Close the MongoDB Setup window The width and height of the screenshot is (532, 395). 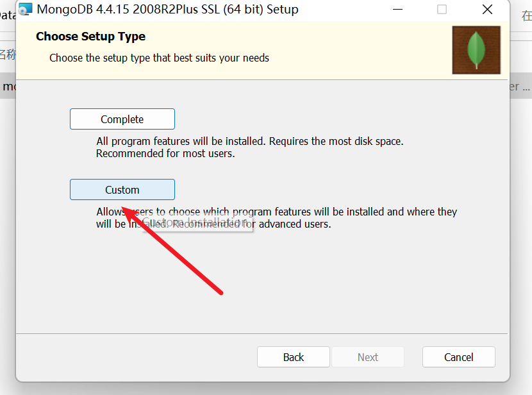(x=487, y=10)
